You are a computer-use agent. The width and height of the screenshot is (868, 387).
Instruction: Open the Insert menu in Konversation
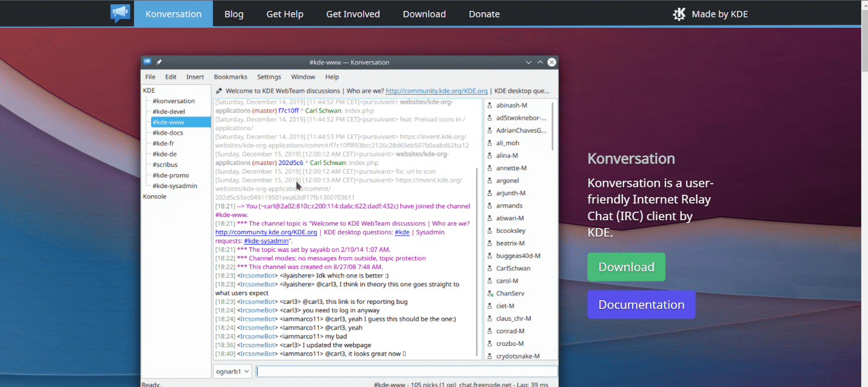[195, 77]
